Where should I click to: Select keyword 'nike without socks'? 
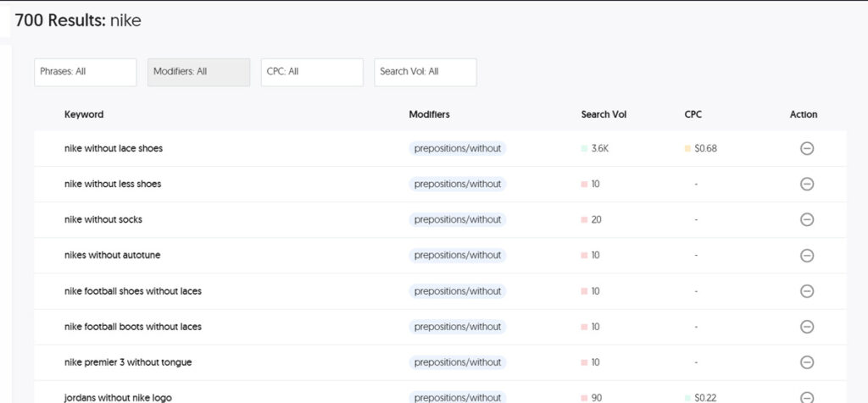103,219
